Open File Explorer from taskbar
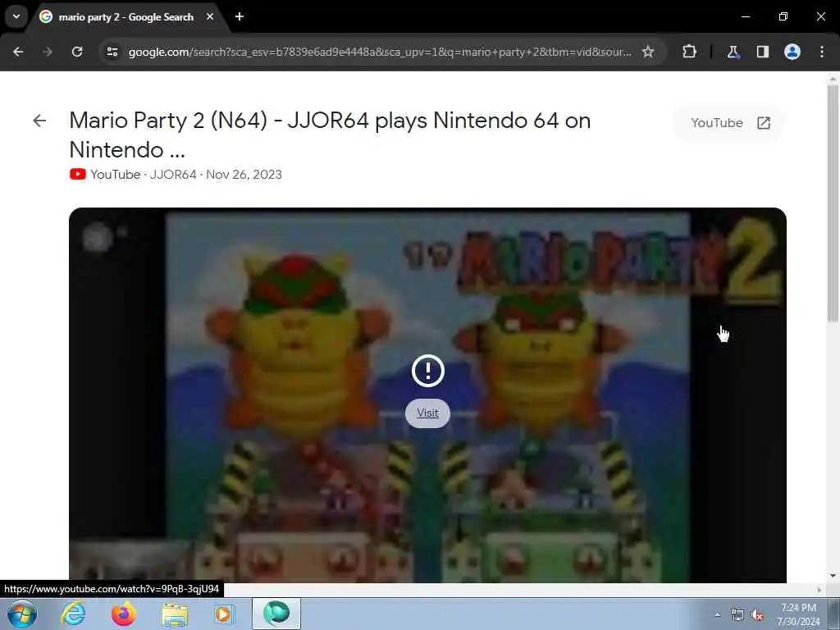 click(175, 614)
